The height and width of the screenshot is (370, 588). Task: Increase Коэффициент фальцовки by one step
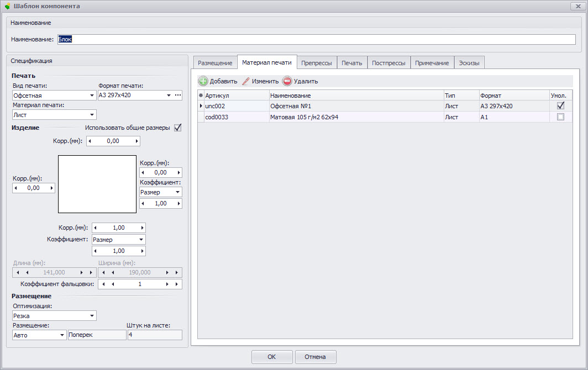click(167, 284)
